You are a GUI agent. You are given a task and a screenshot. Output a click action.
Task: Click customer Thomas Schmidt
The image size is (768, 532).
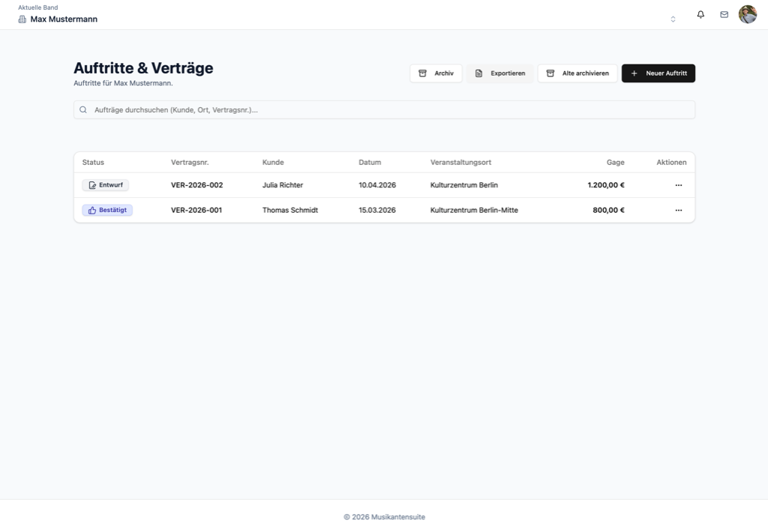pos(290,210)
